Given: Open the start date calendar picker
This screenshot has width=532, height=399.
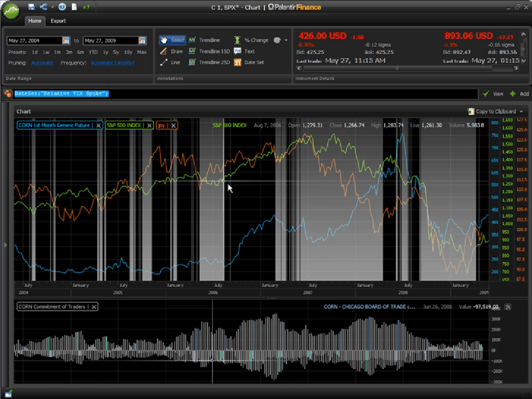Looking at the screenshot, I should [x=66, y=41].
